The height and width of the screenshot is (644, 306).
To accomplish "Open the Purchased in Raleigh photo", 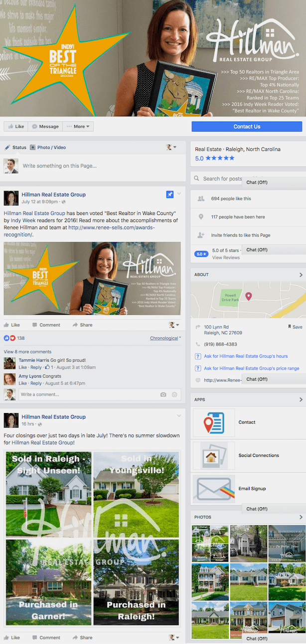I will point(136,582).
